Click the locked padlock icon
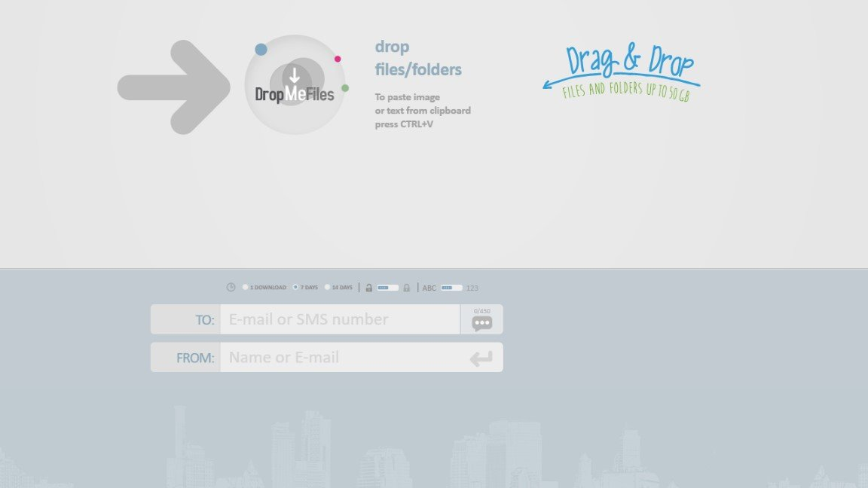 pos(407,288)
